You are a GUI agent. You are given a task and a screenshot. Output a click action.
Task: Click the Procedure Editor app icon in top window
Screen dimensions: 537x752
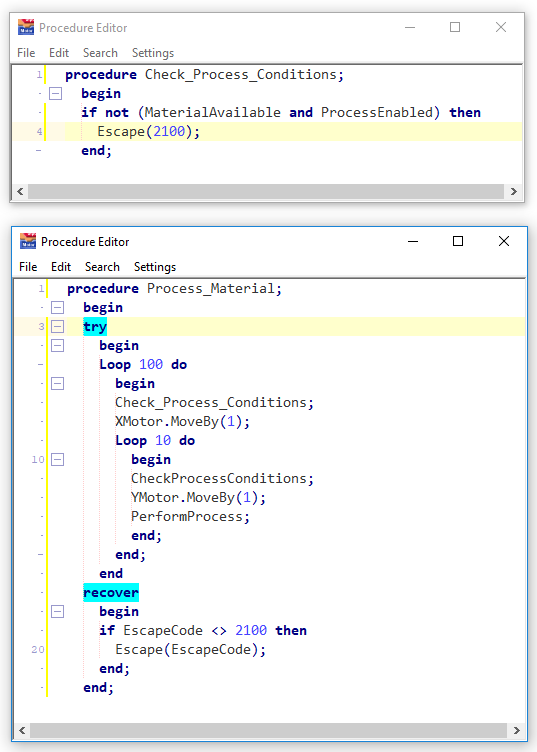pos(26,27)
